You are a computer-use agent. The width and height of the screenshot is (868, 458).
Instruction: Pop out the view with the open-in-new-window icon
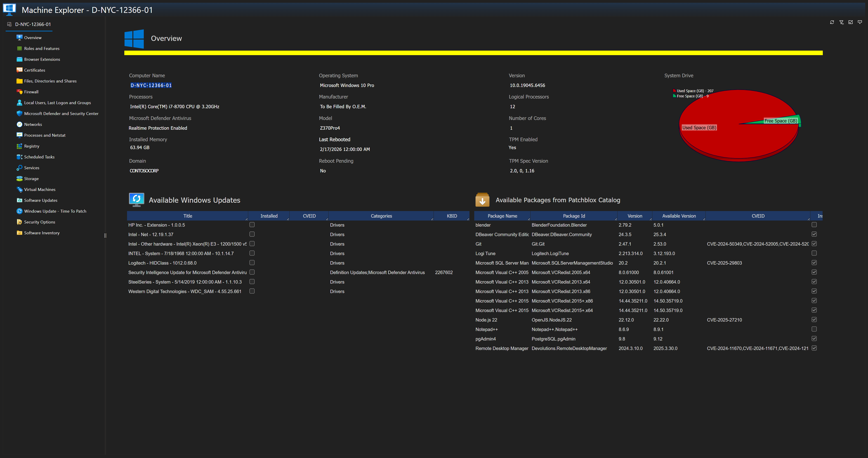click(x=851, y=22)
